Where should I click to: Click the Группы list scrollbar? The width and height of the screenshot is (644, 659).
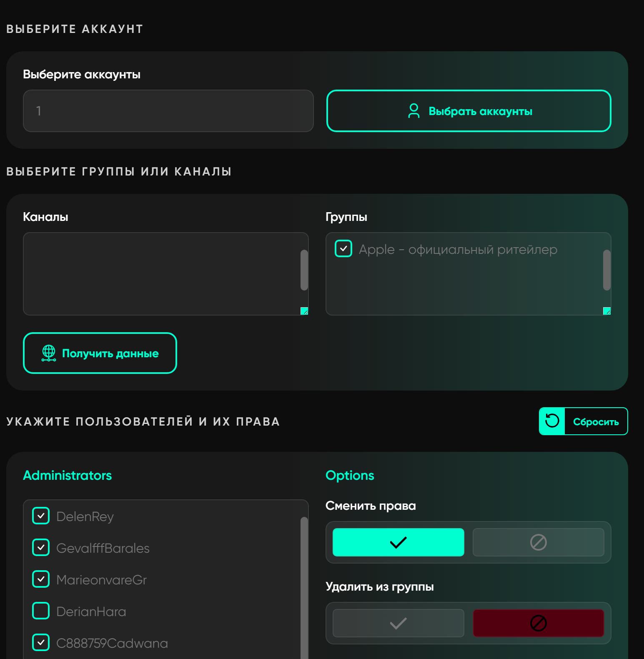607,270
